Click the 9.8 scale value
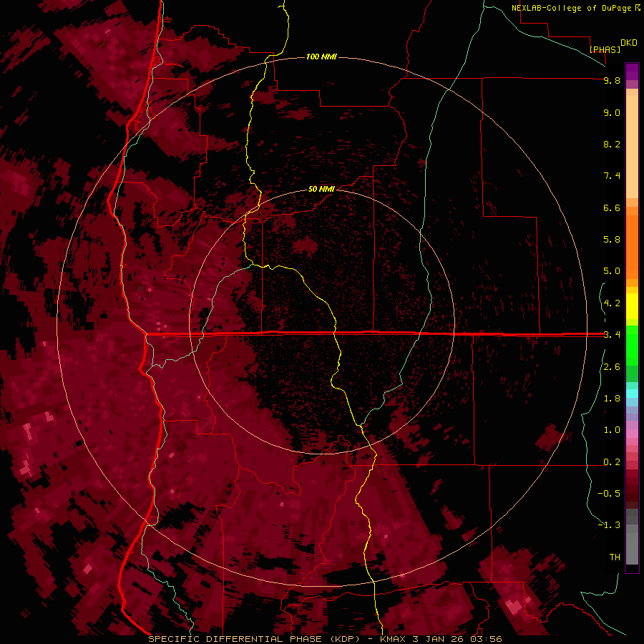The height and width of the screenshot is (644, 644). tap(612, 80)
